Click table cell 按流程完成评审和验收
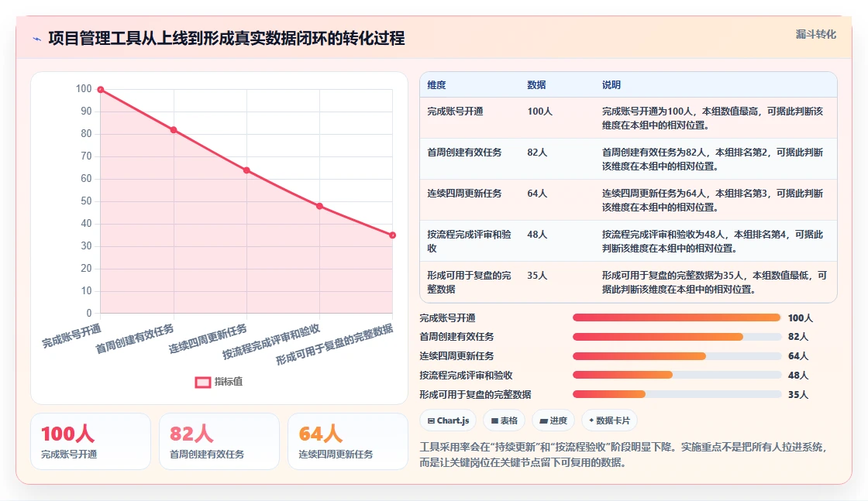This screenshot has height=501, width=868. point(469,241)
